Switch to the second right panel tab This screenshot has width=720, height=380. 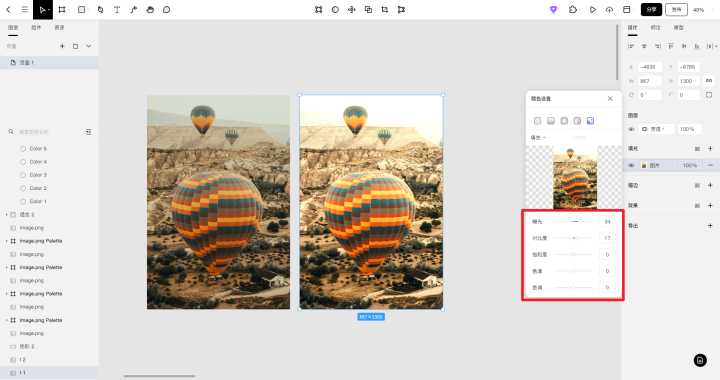655,28
